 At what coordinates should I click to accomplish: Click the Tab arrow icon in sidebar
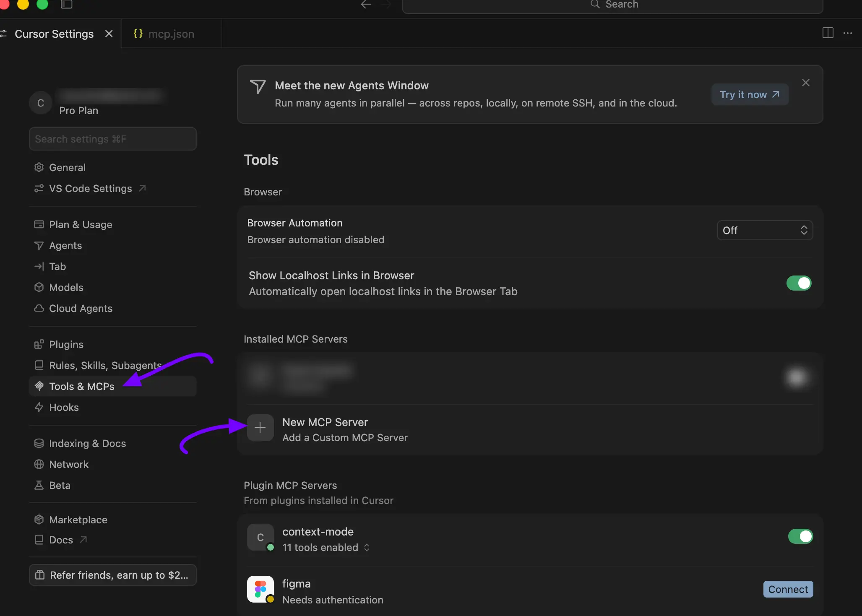[x=39, y=266]
